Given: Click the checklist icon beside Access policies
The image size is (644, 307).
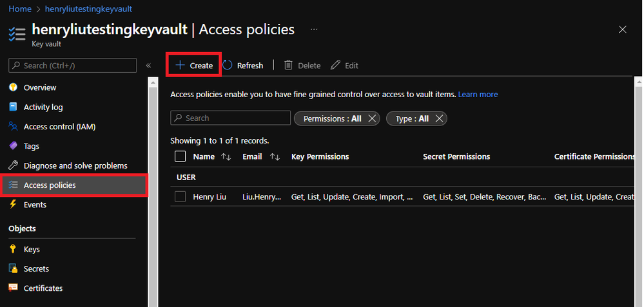Looking at the screenshot, I should pos(13,185).
